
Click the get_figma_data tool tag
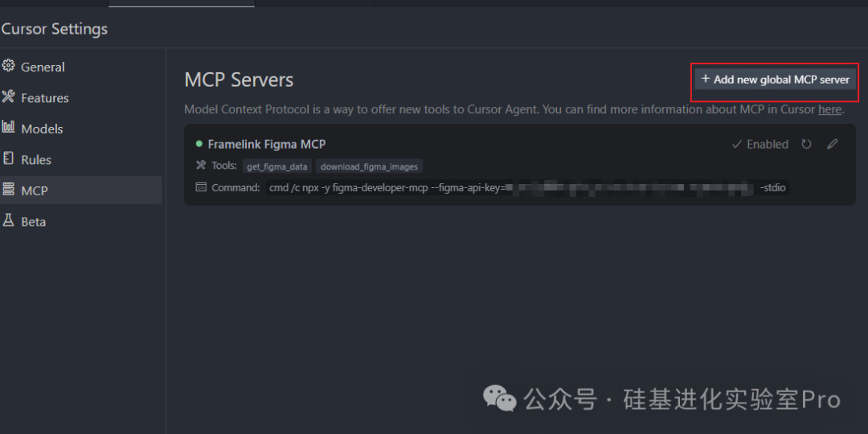pos(277,166)
